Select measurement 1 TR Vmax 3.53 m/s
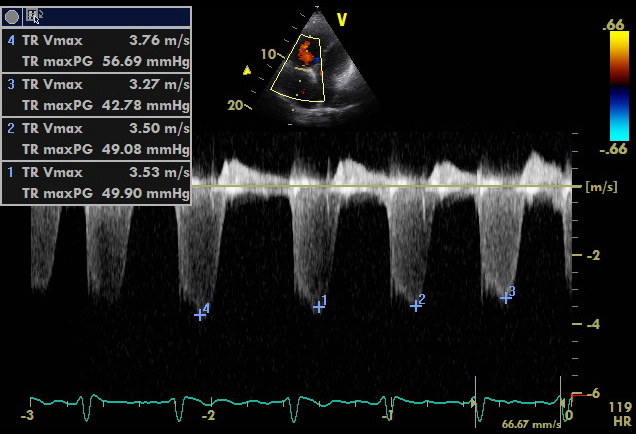The width and height of the screenshot is (636, 434). point(97,172)
